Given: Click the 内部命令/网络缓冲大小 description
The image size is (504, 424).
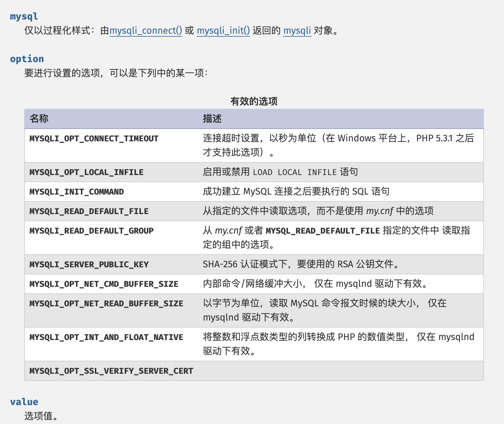Looking at the screenshot, I should pyautogui.click(x=315, y=284).
